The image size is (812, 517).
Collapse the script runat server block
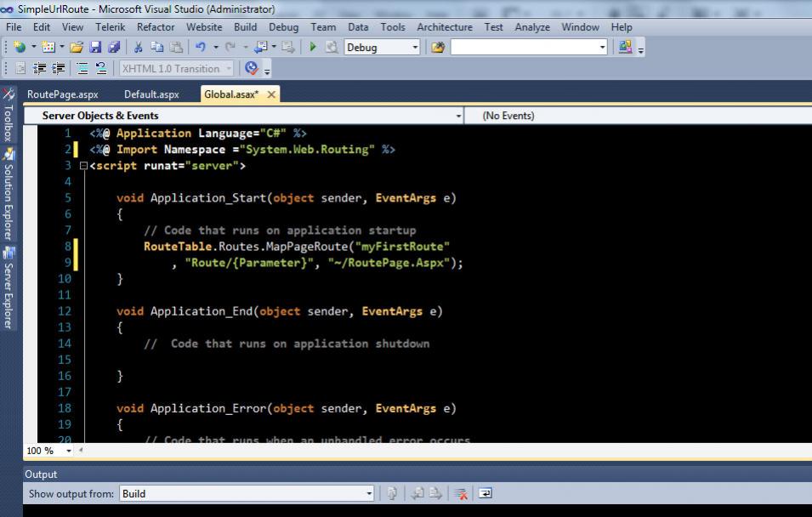83,166
